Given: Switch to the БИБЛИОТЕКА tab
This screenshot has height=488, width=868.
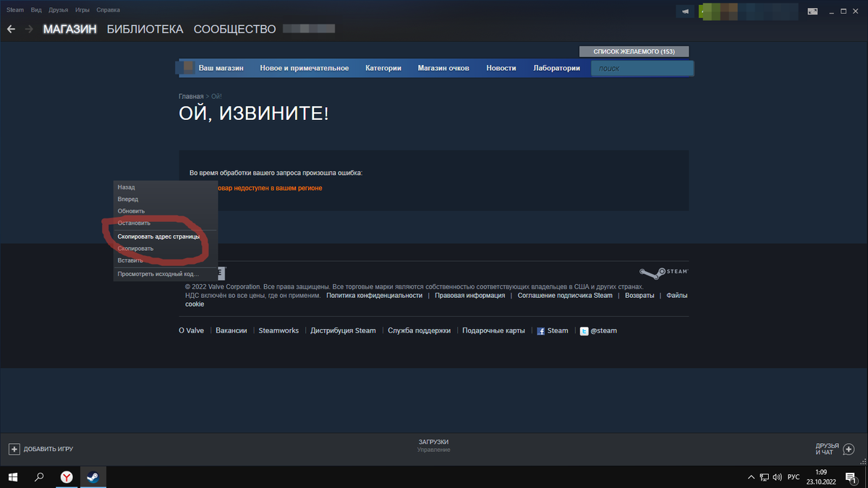Looking at the screenshot, I should click(145, 30).
